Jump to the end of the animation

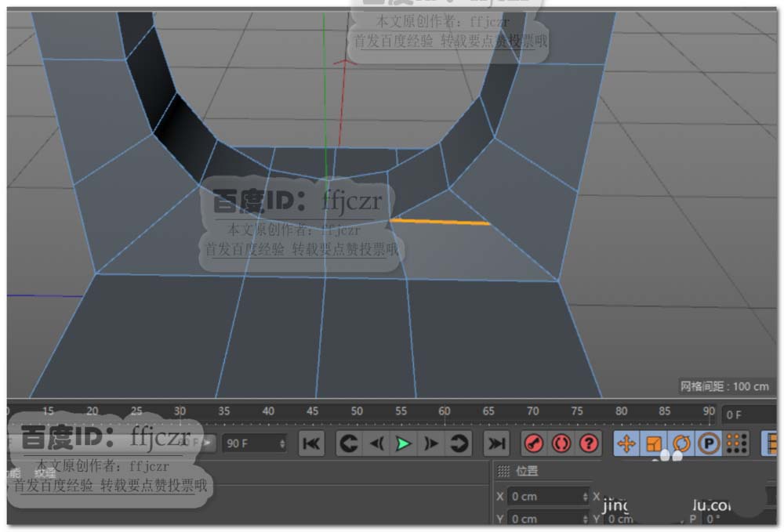pyautogui.click(x=496, y=443)
